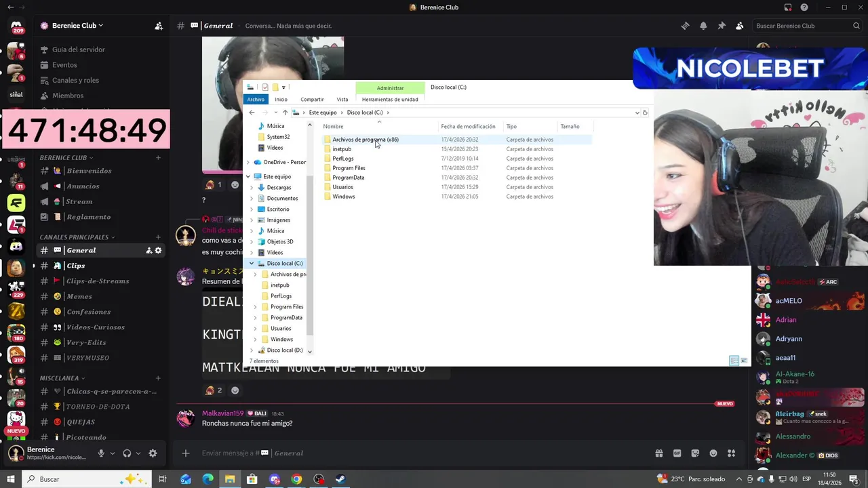
Task: Switch Explorer to large icons view
Action: [744, 361]
